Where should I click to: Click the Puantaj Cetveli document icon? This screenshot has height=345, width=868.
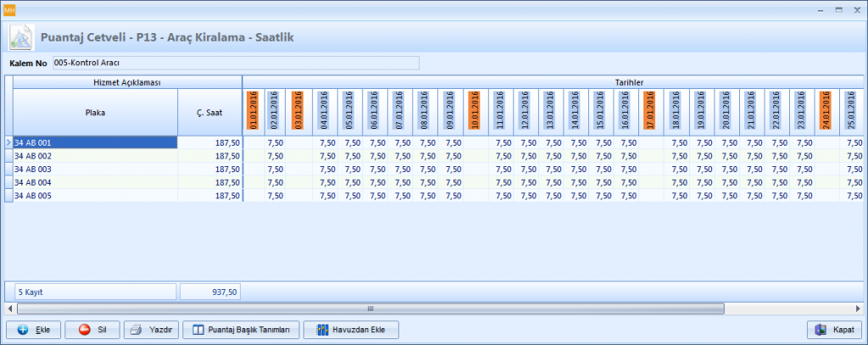pos(20,38)
